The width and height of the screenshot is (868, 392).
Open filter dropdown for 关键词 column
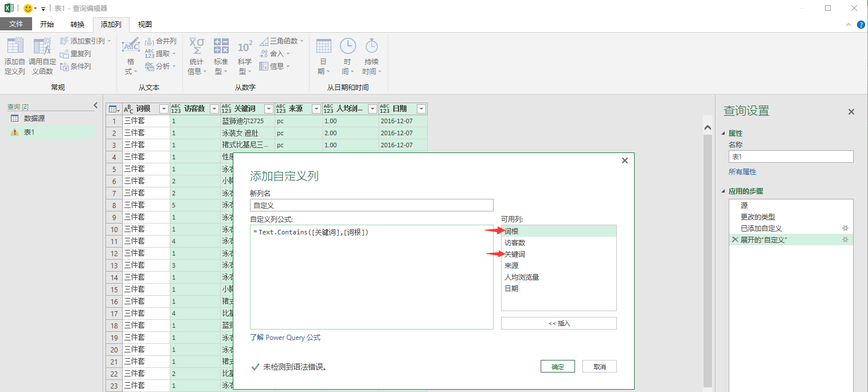268,109
